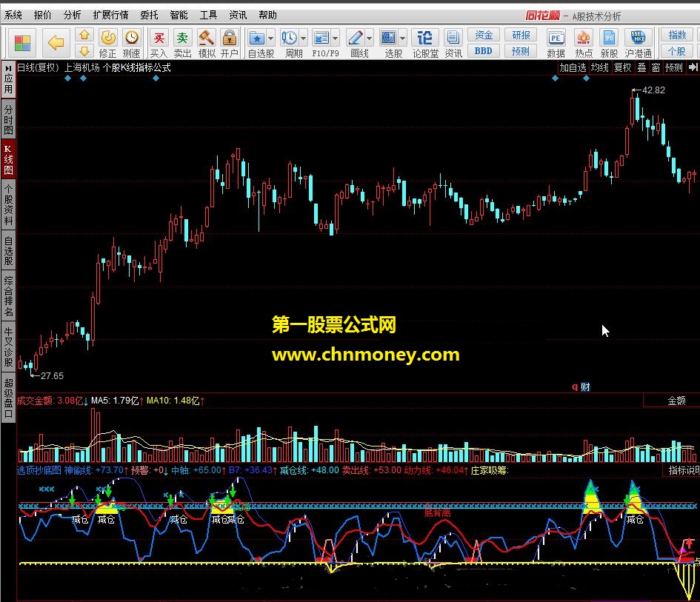Click the 周期 period clock icon

click(x=290, y=38)
